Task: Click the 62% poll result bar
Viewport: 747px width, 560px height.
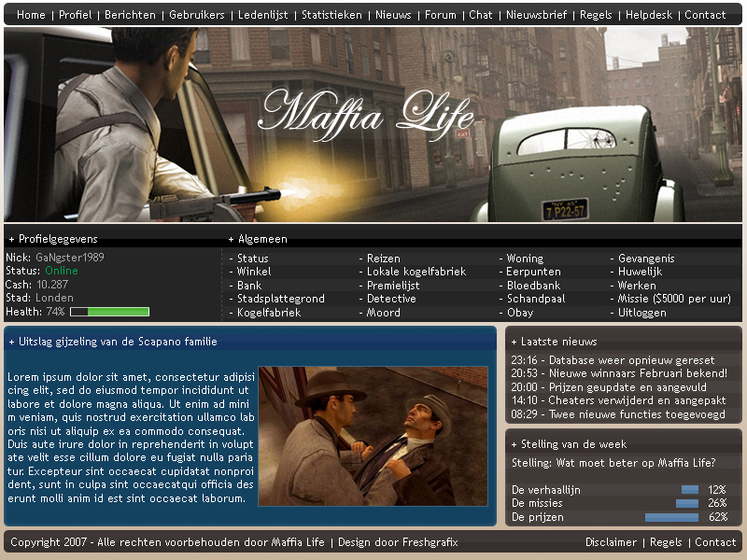Action: click(x=671, y=517)
